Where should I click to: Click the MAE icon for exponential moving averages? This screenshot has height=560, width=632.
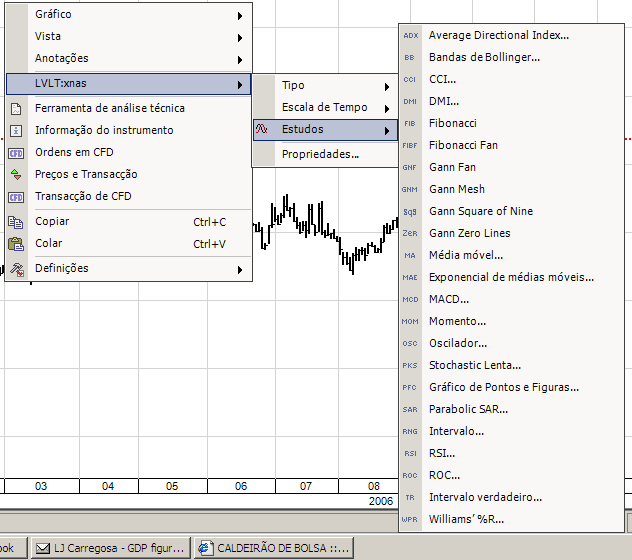tap(410, 277)
